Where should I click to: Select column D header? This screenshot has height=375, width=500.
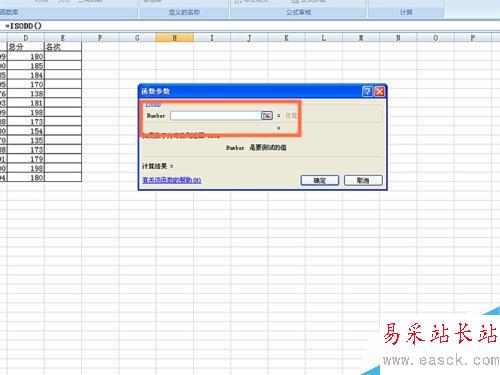tap(26, 38)
